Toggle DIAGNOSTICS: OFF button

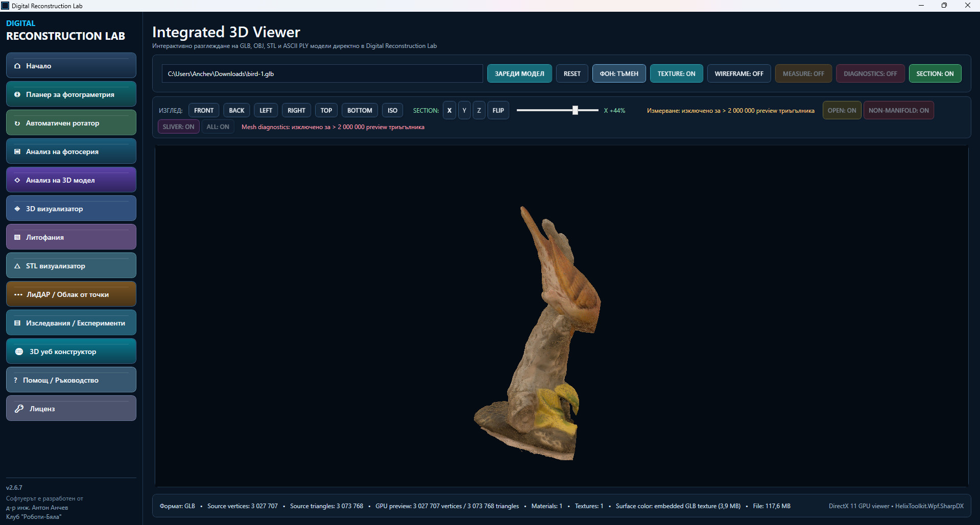pos(870,73)
